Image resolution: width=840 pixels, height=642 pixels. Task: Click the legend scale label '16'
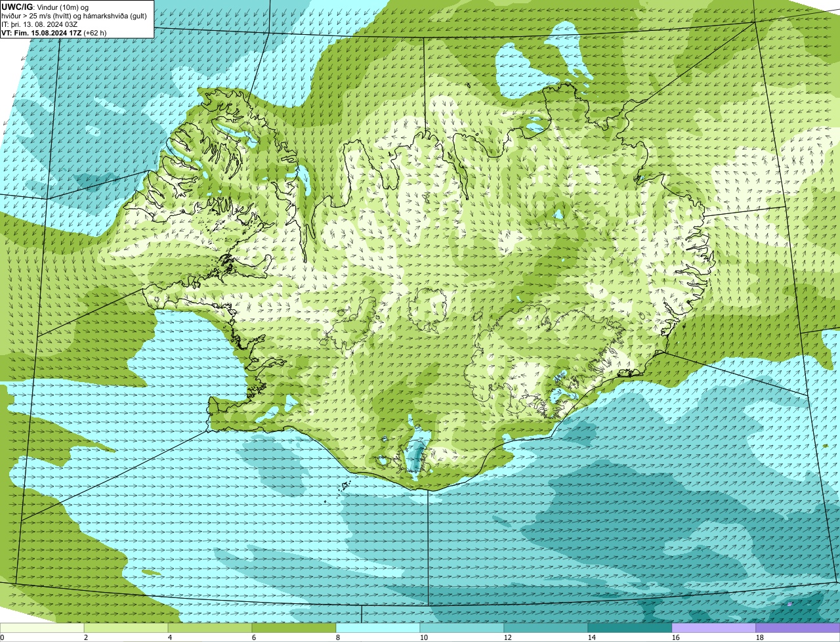pyautogui.click(x=676, y=637)
